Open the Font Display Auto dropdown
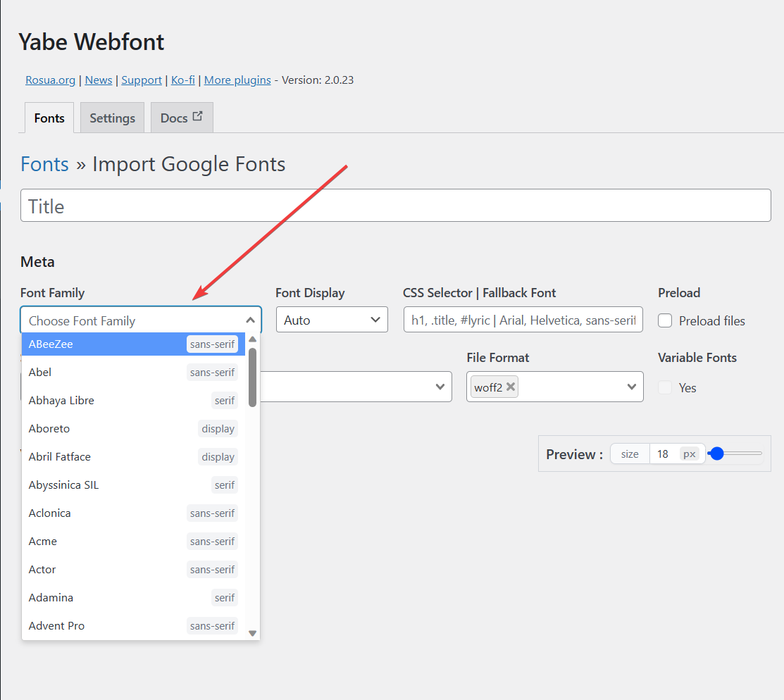The height and width of the screenshot is (700, 784). 332,320
